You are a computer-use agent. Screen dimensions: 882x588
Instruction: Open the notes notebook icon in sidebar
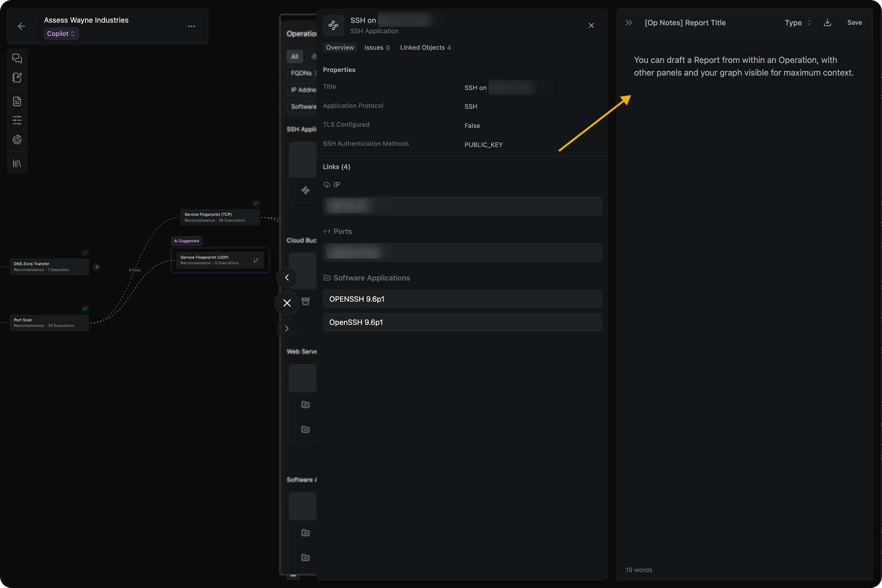coord(17,78)
